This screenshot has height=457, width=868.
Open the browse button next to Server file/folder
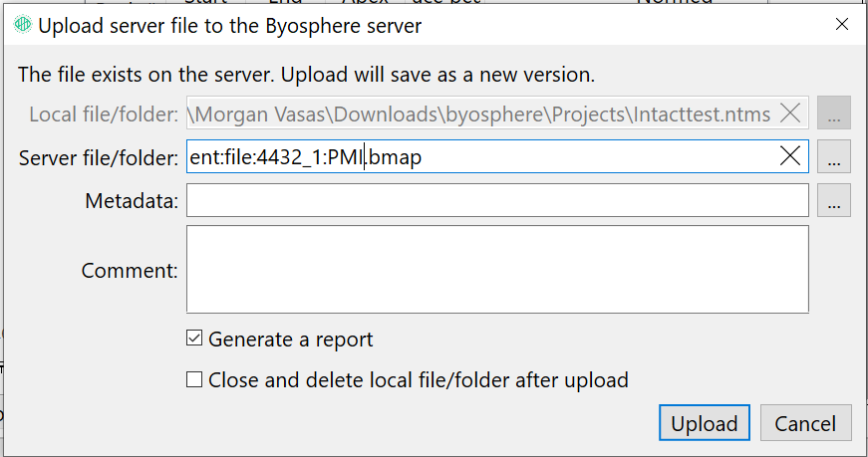834,156
